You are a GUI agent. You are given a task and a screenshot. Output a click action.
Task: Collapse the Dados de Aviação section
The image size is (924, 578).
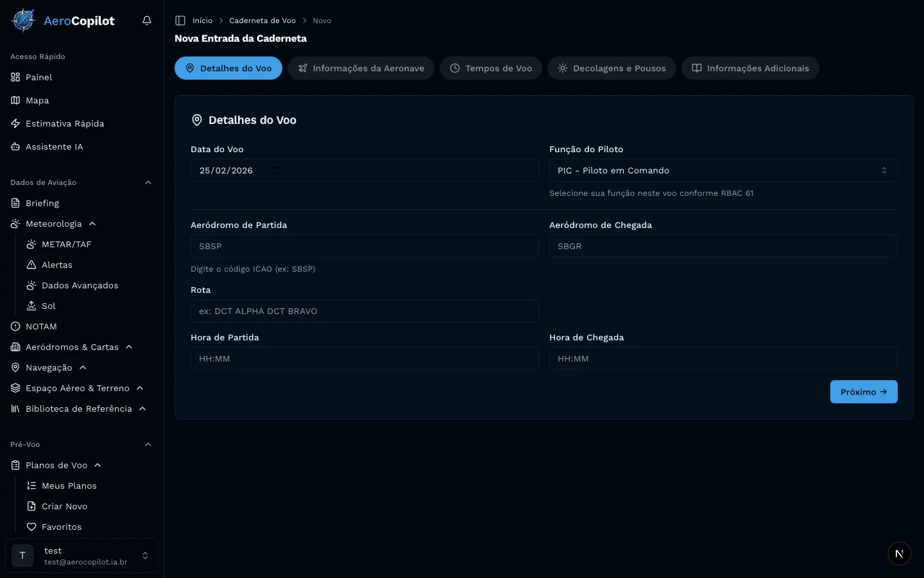(x=148, y=182)
